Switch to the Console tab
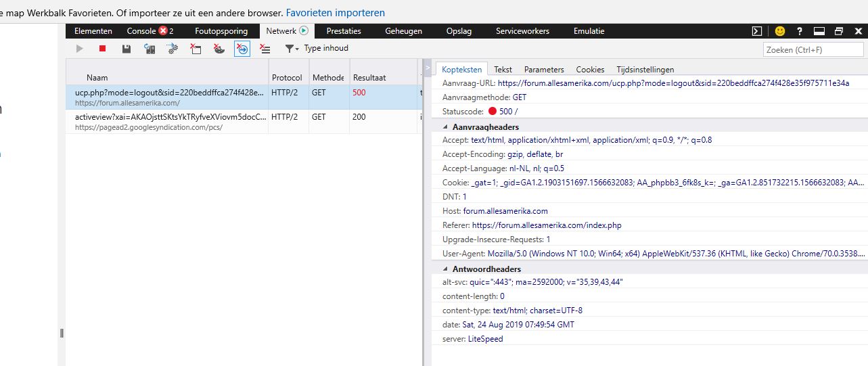 (x=141, y=31)
